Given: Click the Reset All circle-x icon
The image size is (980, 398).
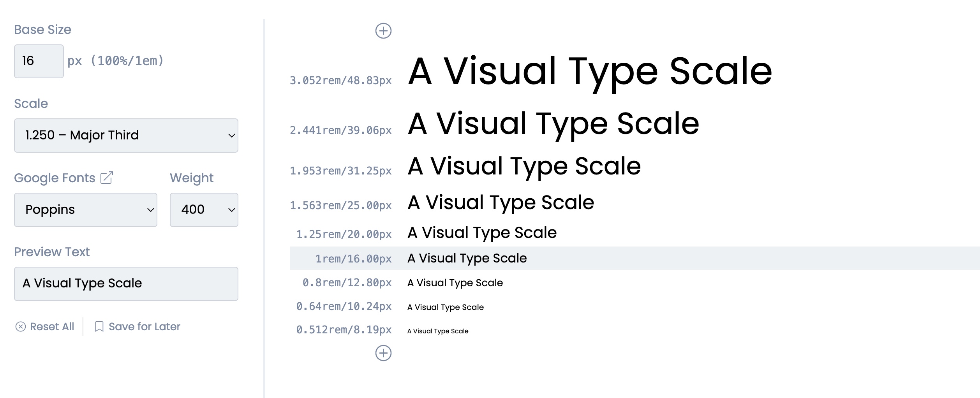Looking at the screenshot, I should (21, 326).
